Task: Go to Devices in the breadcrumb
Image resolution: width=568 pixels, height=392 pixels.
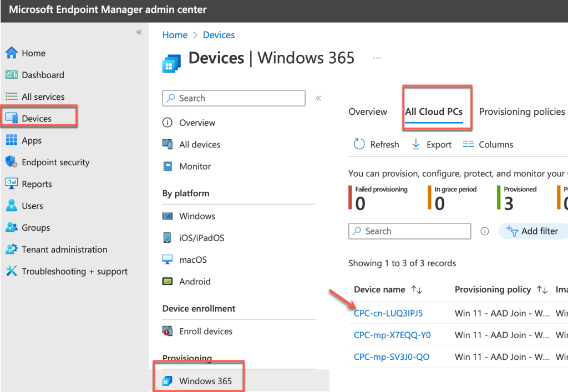Action: (x=219, y=35)
